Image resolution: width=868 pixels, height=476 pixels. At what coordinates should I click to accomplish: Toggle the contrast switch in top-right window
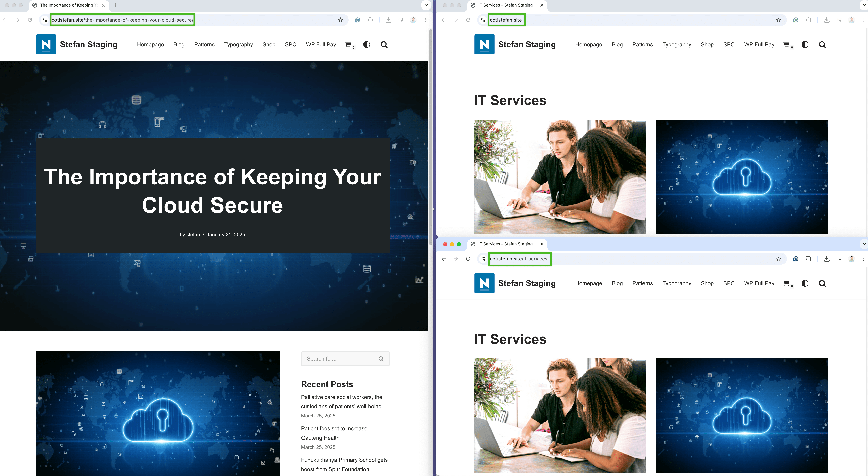(805, 44)
